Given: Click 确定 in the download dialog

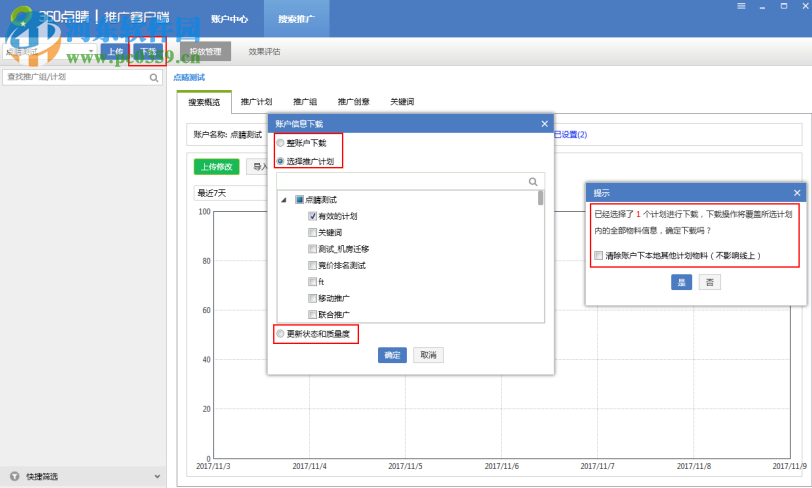Looking at the screenshot, I should (x=392, y=355).
